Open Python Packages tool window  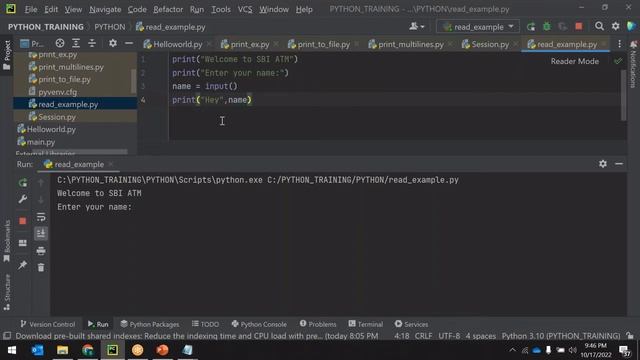pyautogui.click(x=150, y=324)
